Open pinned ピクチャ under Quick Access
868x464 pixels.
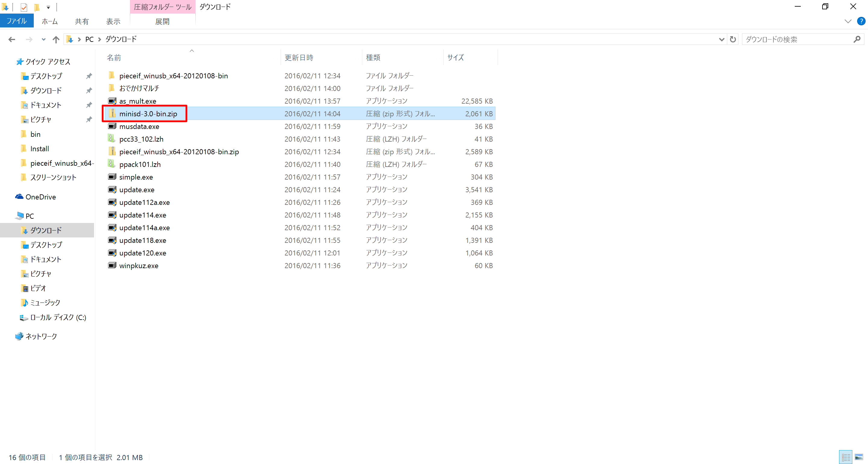pyautogui.click(x=41, y=120)
